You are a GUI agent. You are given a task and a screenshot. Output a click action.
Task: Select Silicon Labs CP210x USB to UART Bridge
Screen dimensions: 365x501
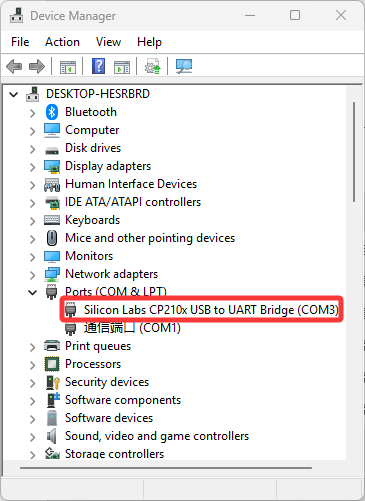(211, 310)
